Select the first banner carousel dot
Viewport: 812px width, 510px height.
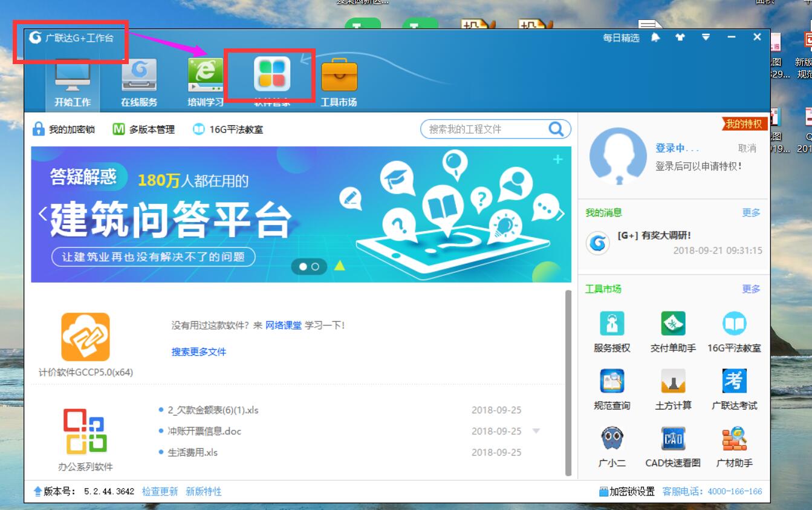click(303, 266)
